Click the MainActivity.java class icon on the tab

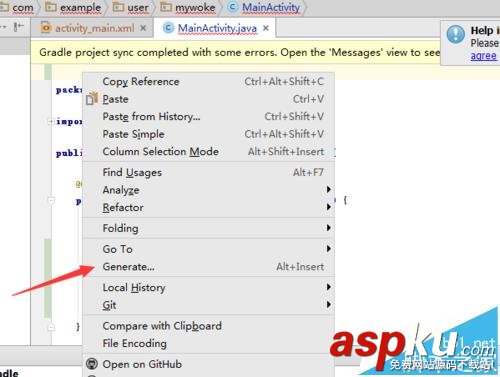click(169, 28)
